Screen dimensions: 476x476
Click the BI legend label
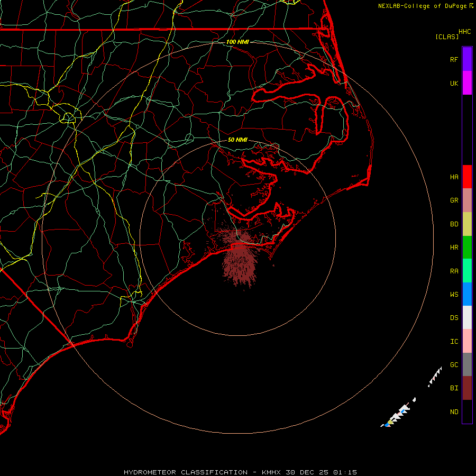454,388
